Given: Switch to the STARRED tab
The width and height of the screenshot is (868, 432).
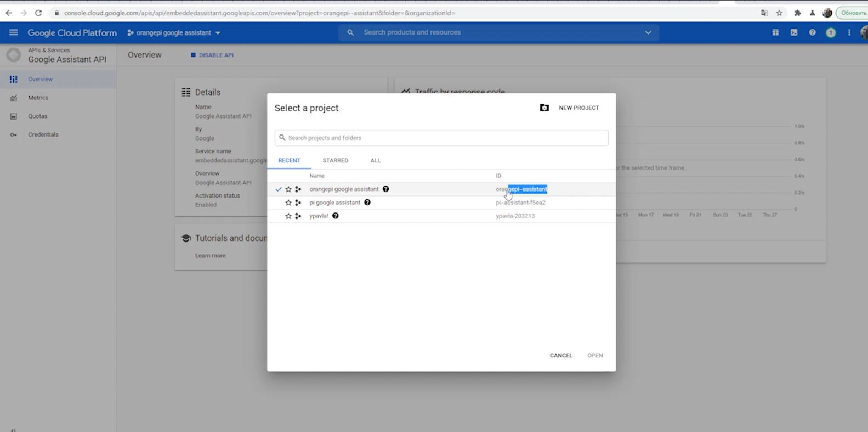Looking at the screenshot, I should click(x=336, y=160).
